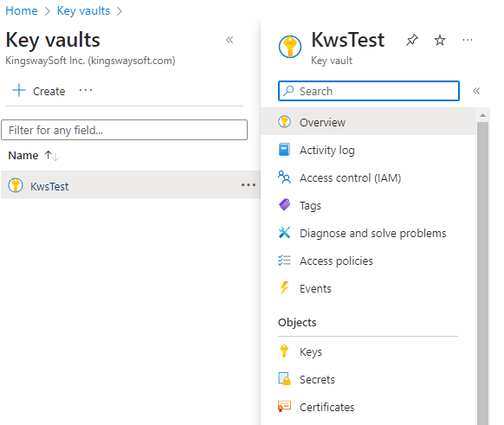The width and height of the screenshot is (504, 425).
Task: Open the Overview menu item
Action: click(x=368, y=122)
